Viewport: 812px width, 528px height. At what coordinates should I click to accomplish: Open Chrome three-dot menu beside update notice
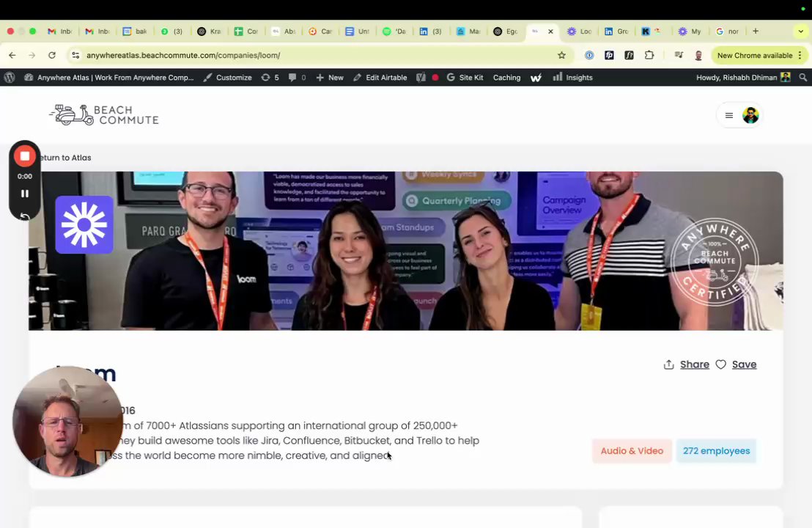[800, 55]
